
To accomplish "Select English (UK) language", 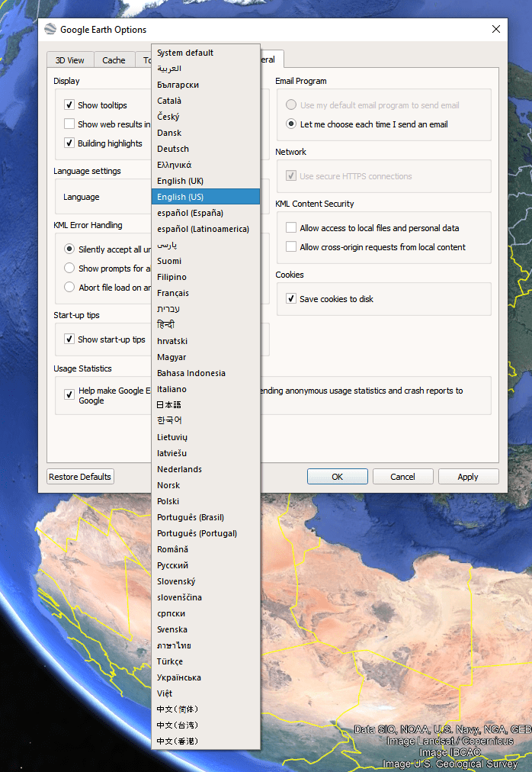I will coord(206,181).
